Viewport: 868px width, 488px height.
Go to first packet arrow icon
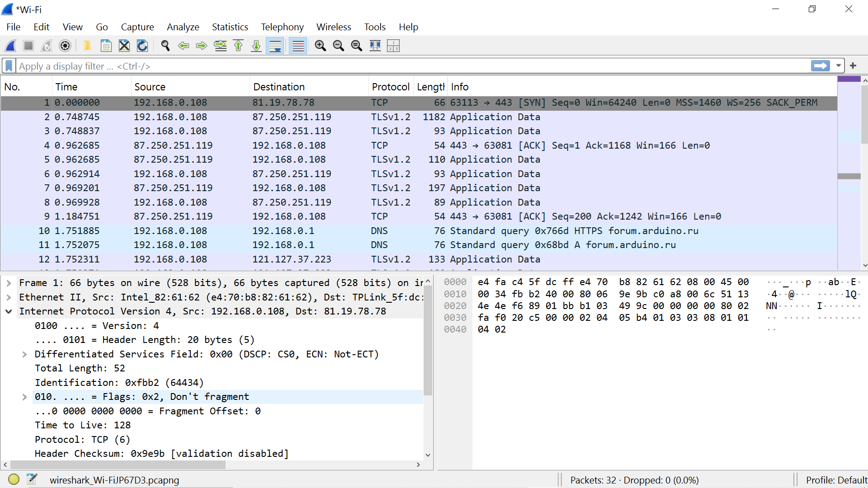238,46
